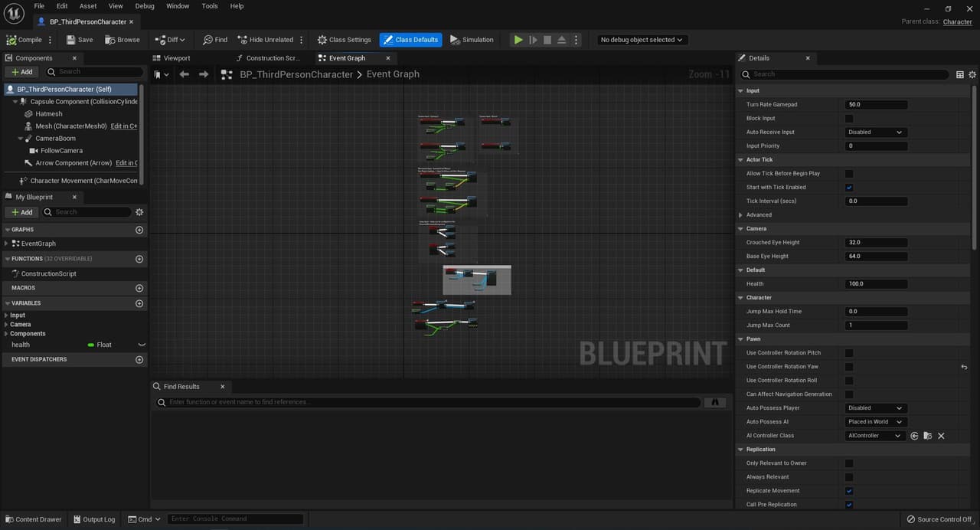Browse to asset in Content Browser
This screenshot has width=980, height=530.
[x=122, y=40]
